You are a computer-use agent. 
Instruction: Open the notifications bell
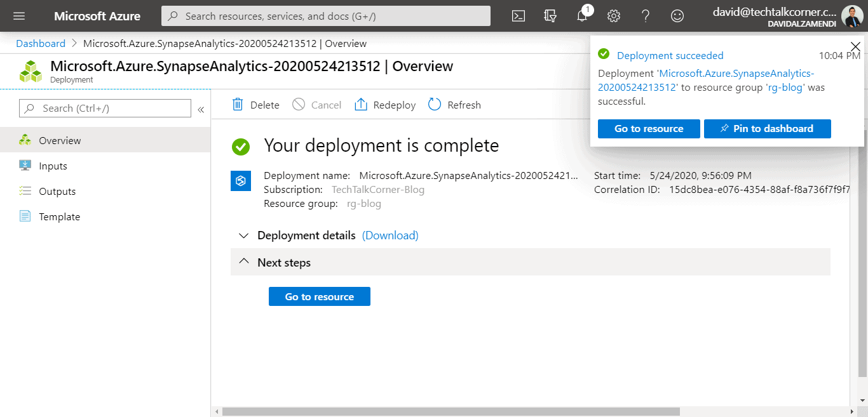(582, 16)
